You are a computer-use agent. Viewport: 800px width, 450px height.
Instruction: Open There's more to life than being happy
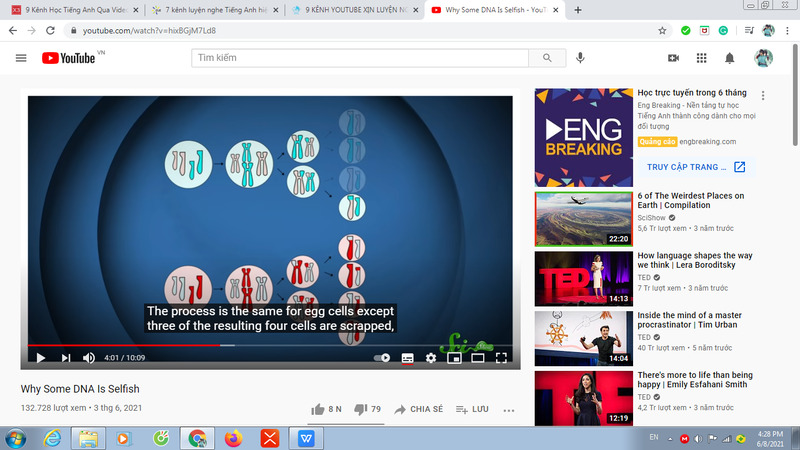(695, 380)
